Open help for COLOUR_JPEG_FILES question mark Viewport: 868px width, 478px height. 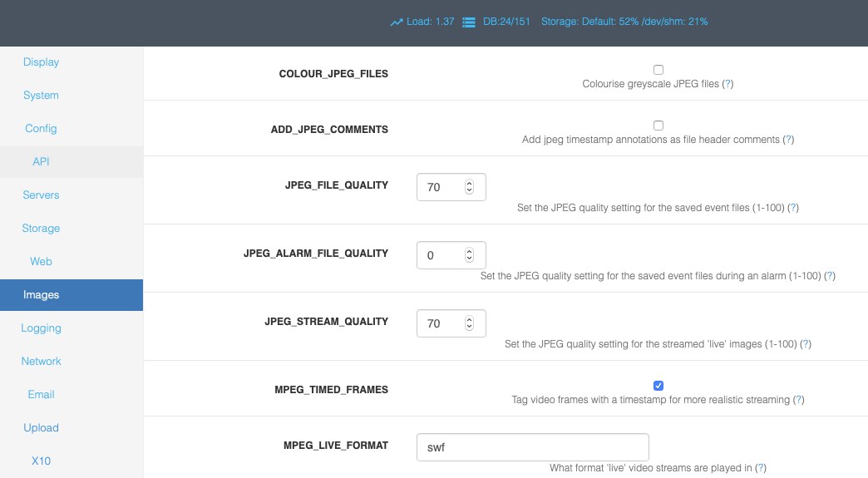coord(728,84)
